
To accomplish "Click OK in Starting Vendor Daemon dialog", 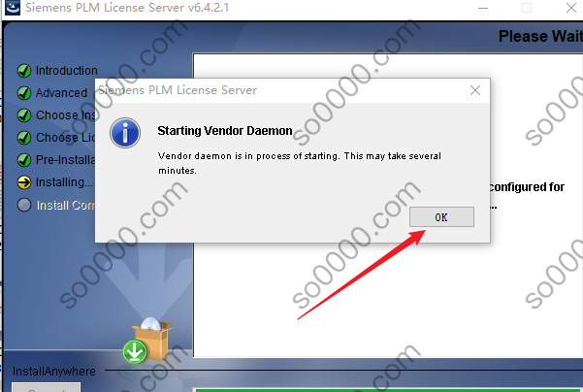I will [441, 216].
